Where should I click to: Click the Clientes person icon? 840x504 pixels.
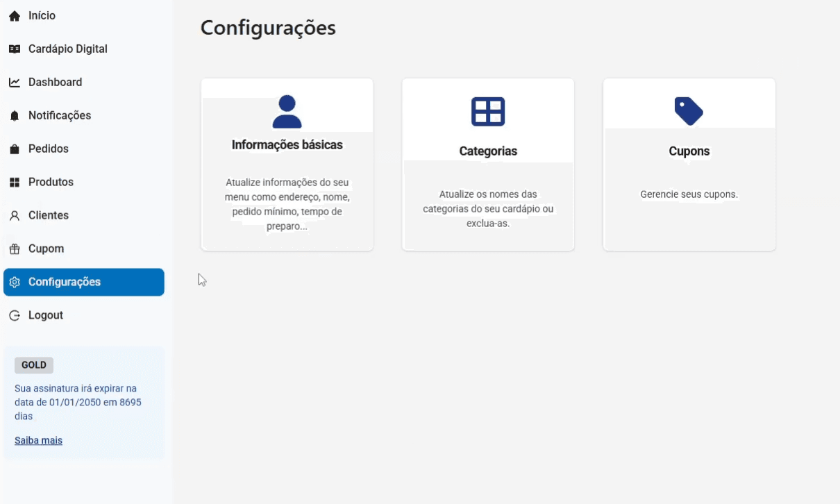[x=15, y=216]
